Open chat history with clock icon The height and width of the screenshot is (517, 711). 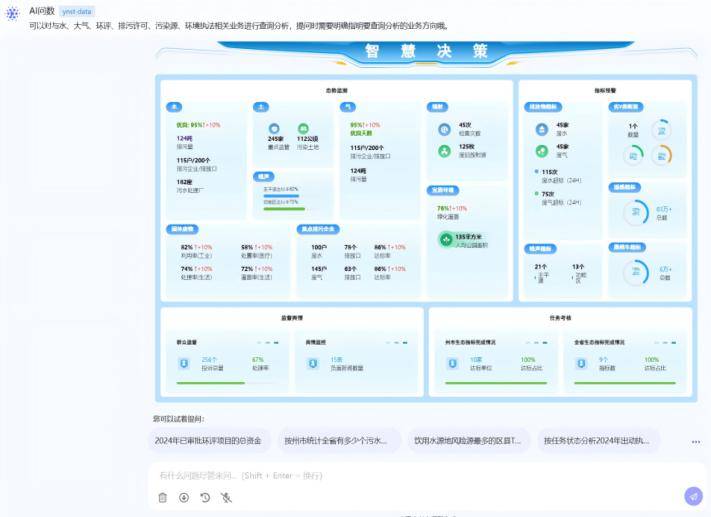(x=205, y=497)
